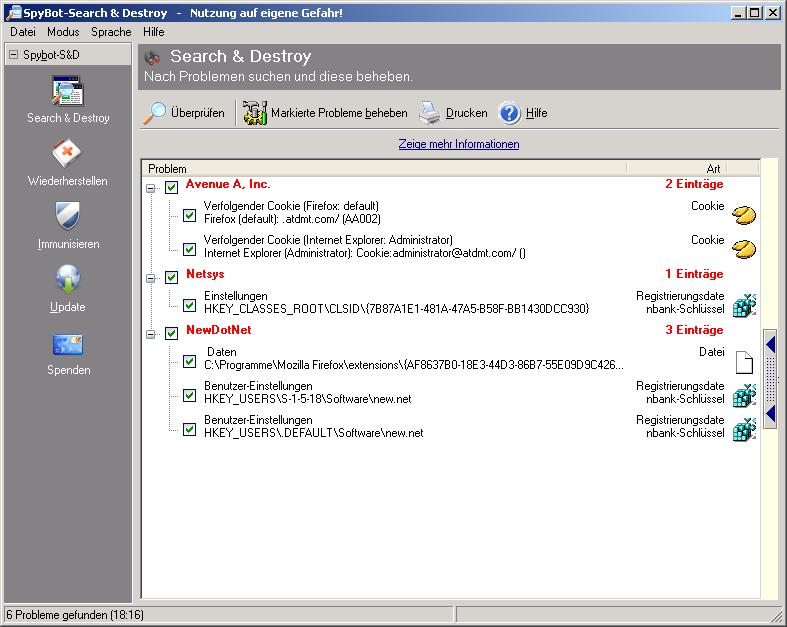Image resolution: width=787 pixels, height=627 pixels.
Task: Collapse the NewDotNet tree group
Action: tap(151, 334)
